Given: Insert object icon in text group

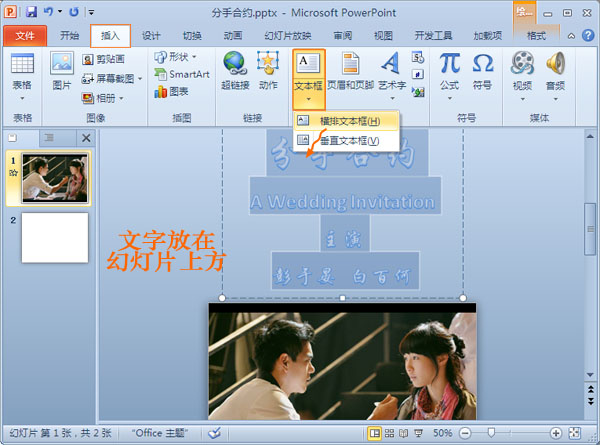Looking at the screenshot, I should point(417,91).
